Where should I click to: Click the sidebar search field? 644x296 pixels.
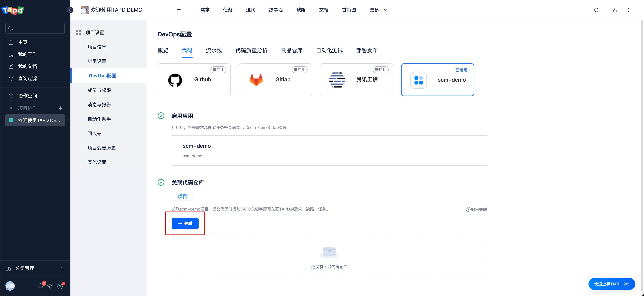click(35, 28)
